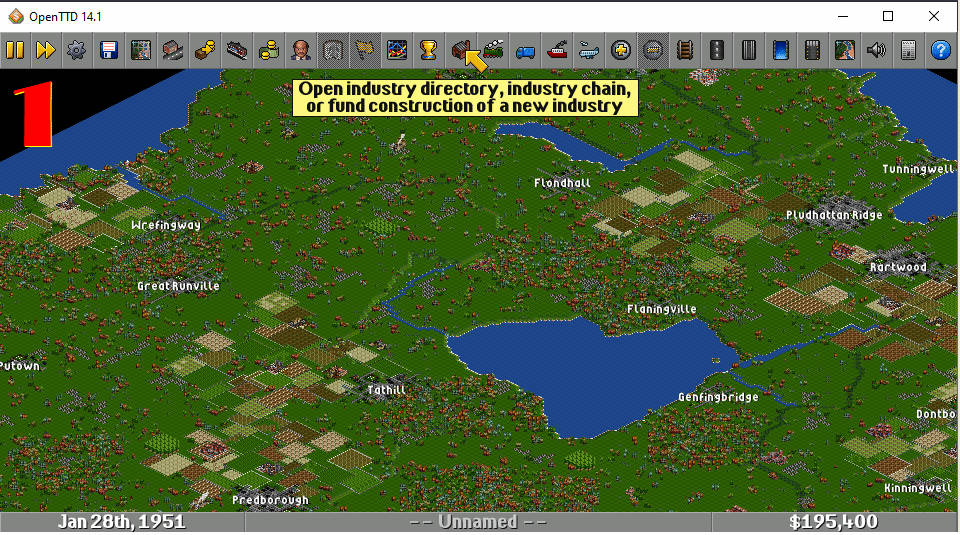960x535 pixels.
Task: Click the Rartwood town label
Action: pos(898,267)
